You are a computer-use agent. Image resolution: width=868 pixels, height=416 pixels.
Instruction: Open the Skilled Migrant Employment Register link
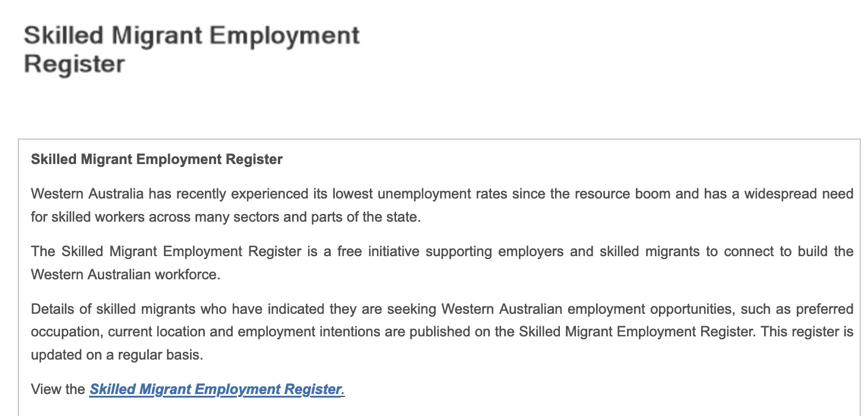pos(216,390)
